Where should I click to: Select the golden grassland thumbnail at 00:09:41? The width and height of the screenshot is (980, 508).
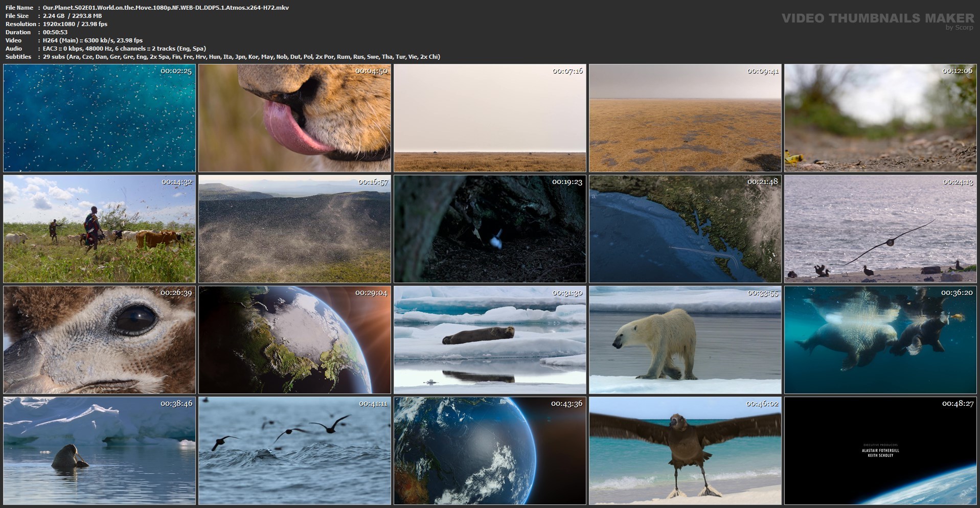[686, 118]
